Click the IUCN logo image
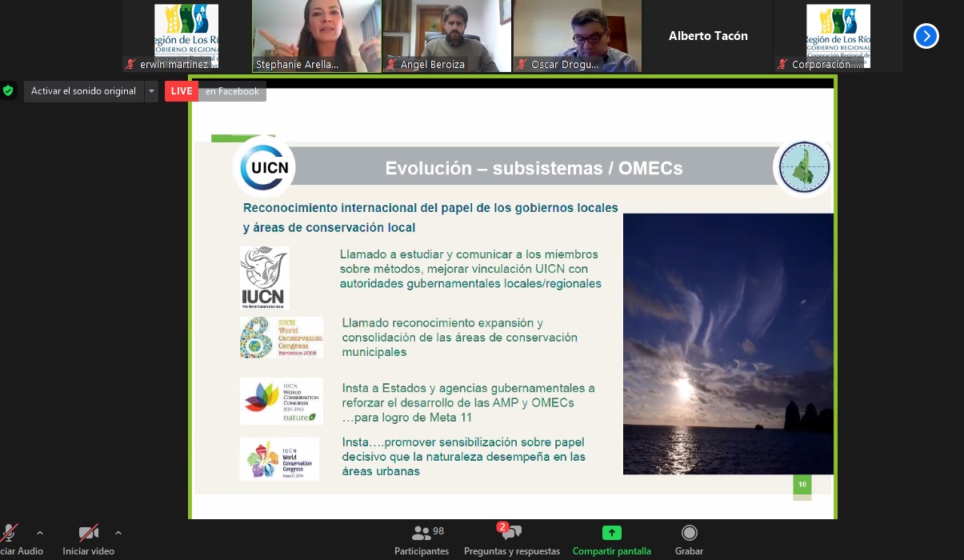 [x=263, y=278]
